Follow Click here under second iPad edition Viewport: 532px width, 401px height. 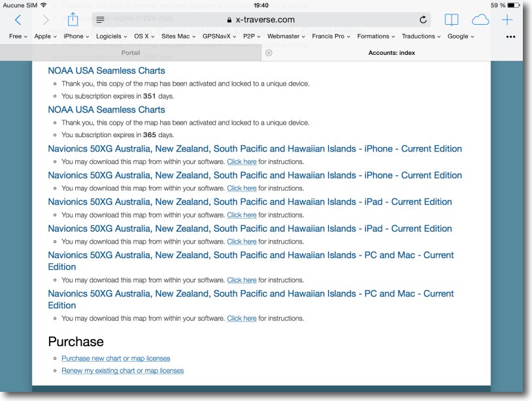coord(242,242)
